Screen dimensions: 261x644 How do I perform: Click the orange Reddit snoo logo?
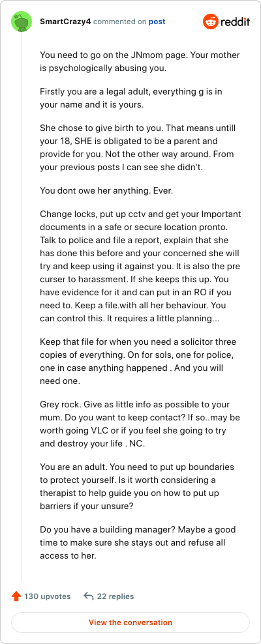click(x=211, y=22)
